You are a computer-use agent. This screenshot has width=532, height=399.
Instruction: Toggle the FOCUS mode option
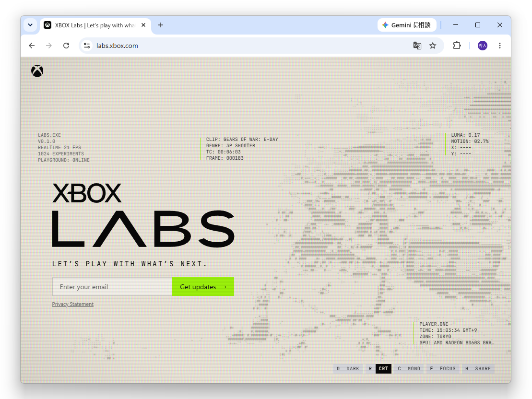click(443, 368)
